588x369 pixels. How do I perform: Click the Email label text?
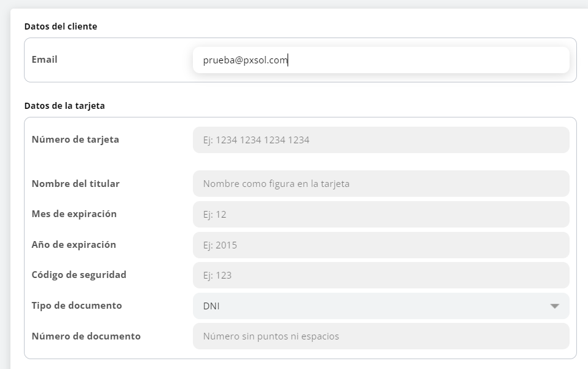pyautogui.click(x=44, y=60)
